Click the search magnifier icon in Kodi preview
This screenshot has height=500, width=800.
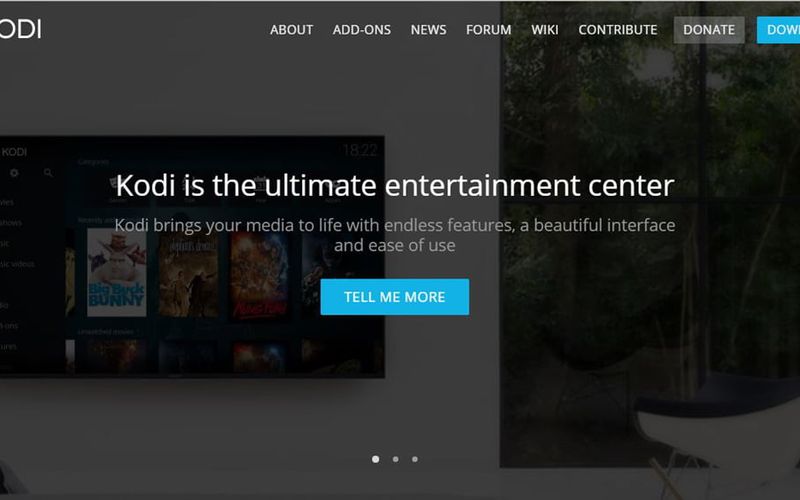click(x=48, y=173)
